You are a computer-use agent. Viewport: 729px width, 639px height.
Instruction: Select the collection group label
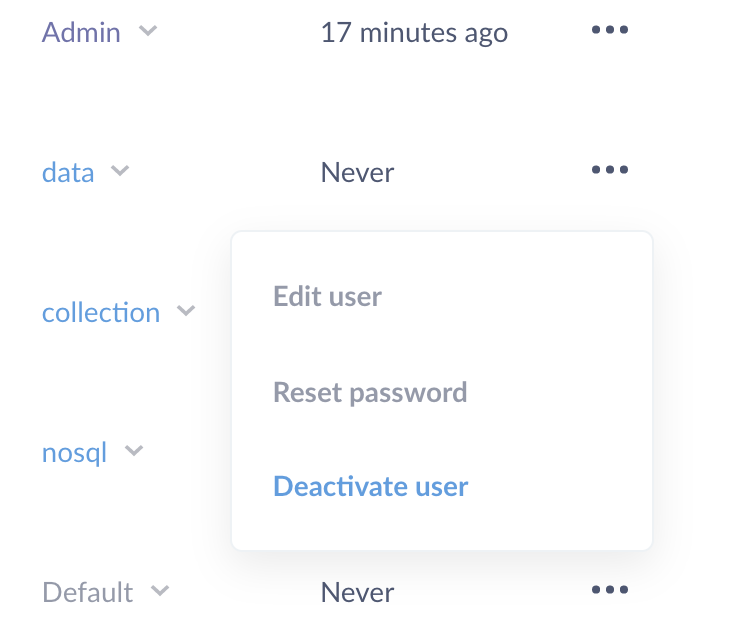pyautogui.click(x=101, y=312)
